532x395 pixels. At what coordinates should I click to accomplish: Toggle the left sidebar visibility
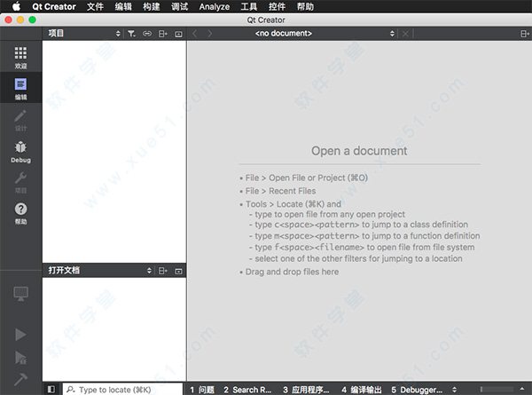tap(51, 389)
